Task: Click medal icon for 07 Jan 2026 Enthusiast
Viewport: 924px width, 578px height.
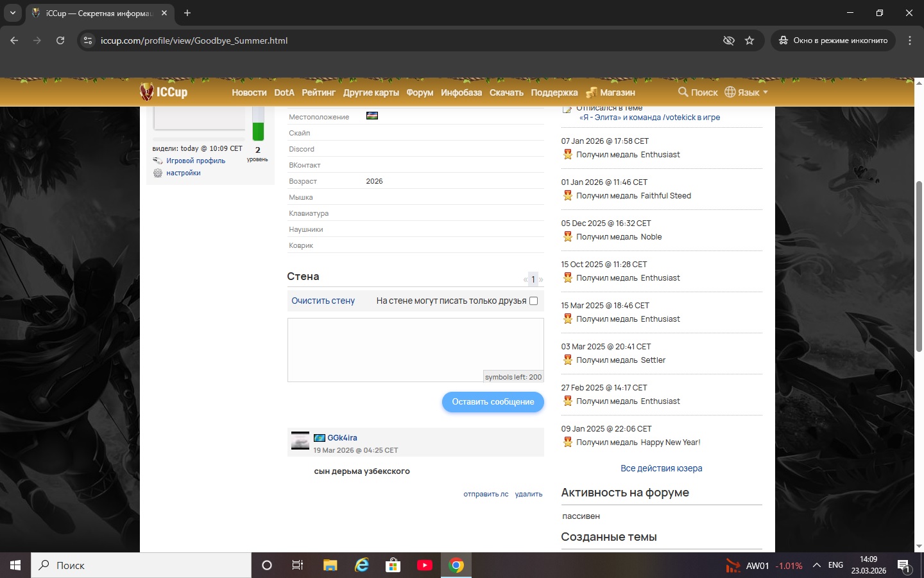Action: (x=568, y=154)
